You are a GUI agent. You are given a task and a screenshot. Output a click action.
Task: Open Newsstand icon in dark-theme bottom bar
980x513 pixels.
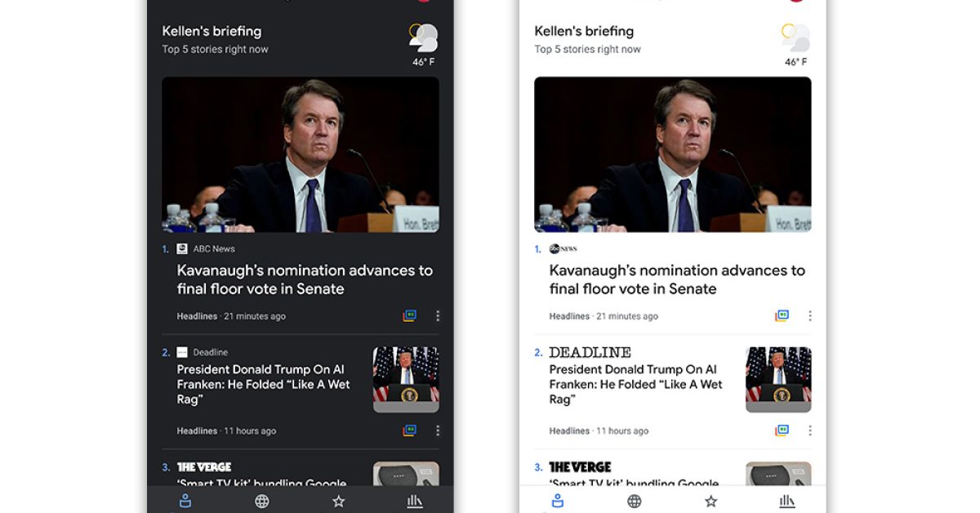pyautogui.click(x=415, y=501)
